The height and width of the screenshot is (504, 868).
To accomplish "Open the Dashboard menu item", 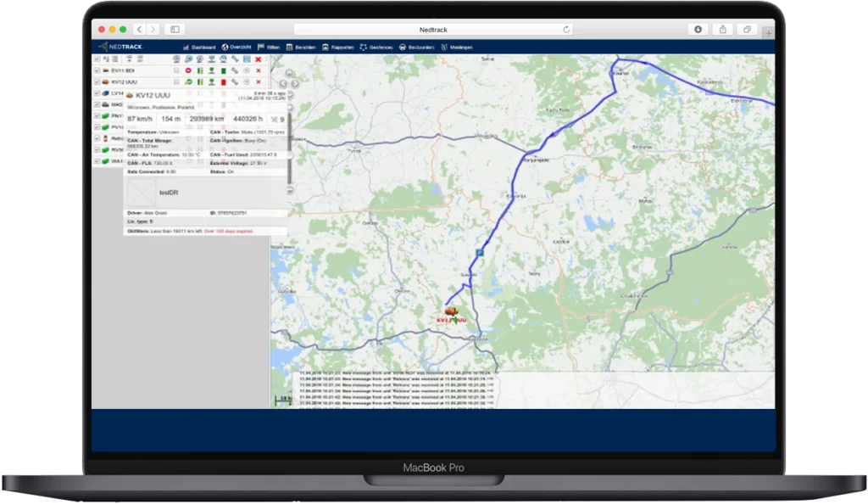I will point(199,47).
